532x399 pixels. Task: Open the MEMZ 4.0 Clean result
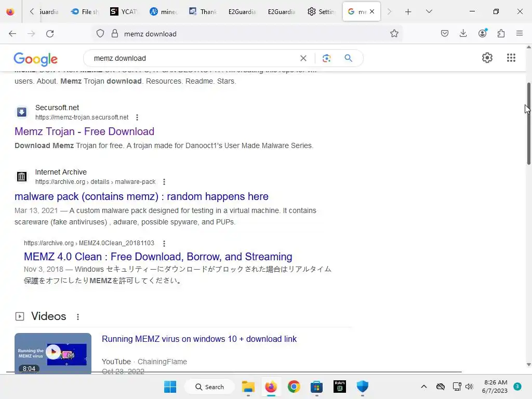pos(158,257)
